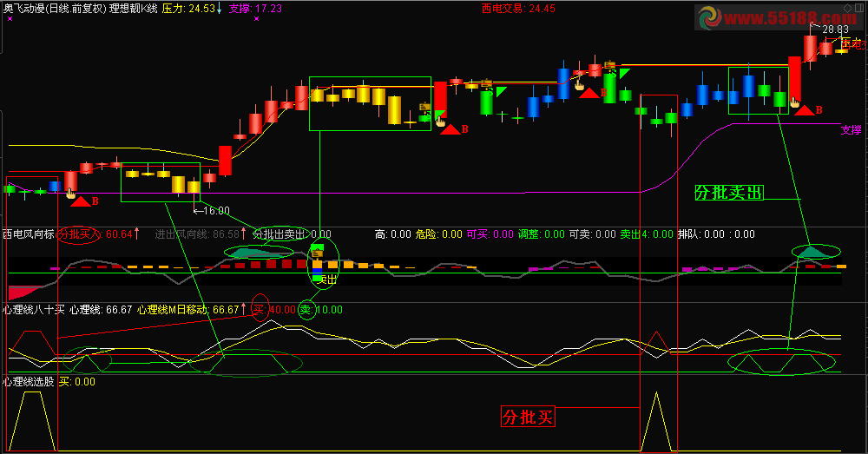Click the 心理线M日移动: 66.67 value
Image resolution: width=868 pixels, height=454 pixels.
pos(187,310)
